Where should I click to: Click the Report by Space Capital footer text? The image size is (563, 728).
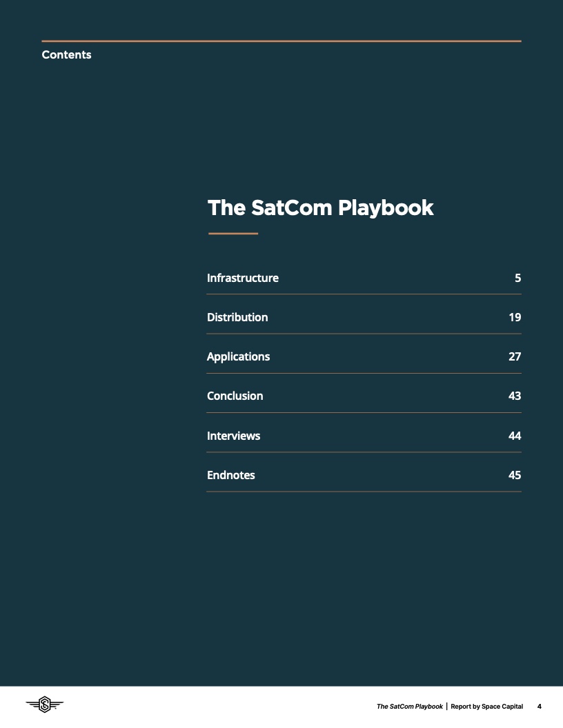click(x=486, y=707)
